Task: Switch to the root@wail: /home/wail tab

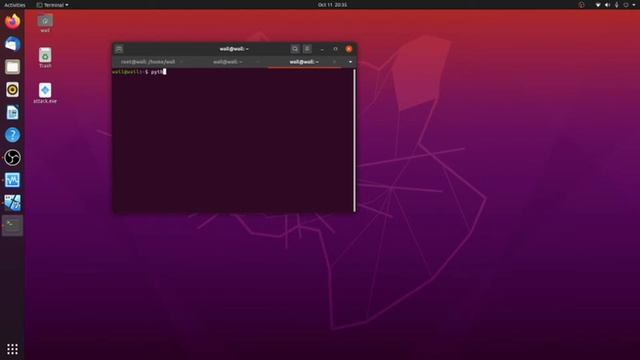Action: pyautogui.click(x=148, y=62)
